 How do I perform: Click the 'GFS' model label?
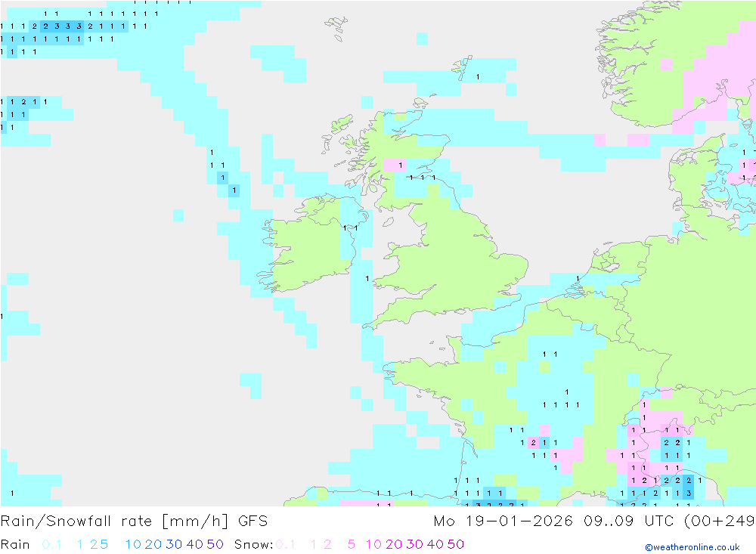point(253,522)
